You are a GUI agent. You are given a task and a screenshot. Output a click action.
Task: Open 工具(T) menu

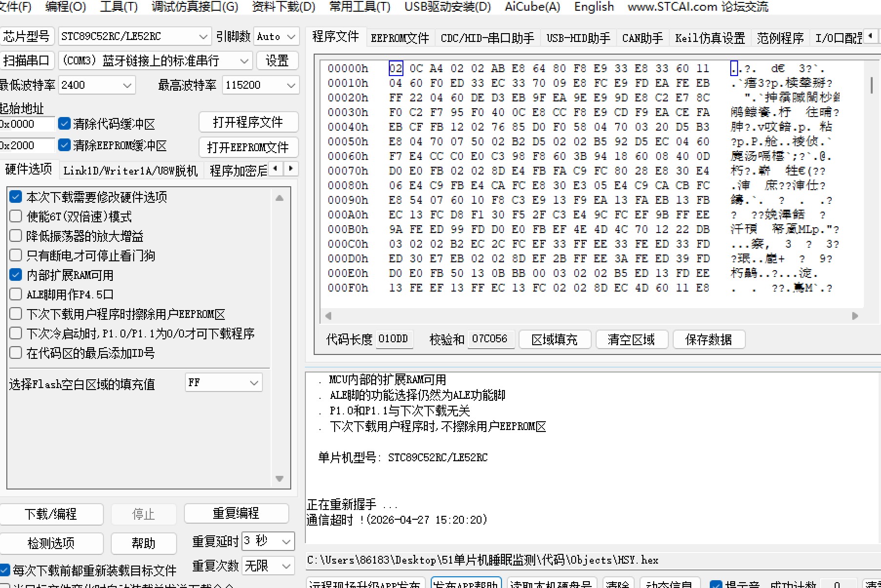(x=119, y=7)
